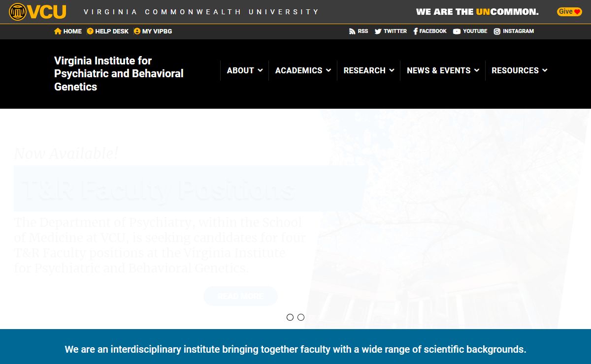Screen dimensions: 591x364
Task: Expand the About menu chevron
Action: coord(260,70)
